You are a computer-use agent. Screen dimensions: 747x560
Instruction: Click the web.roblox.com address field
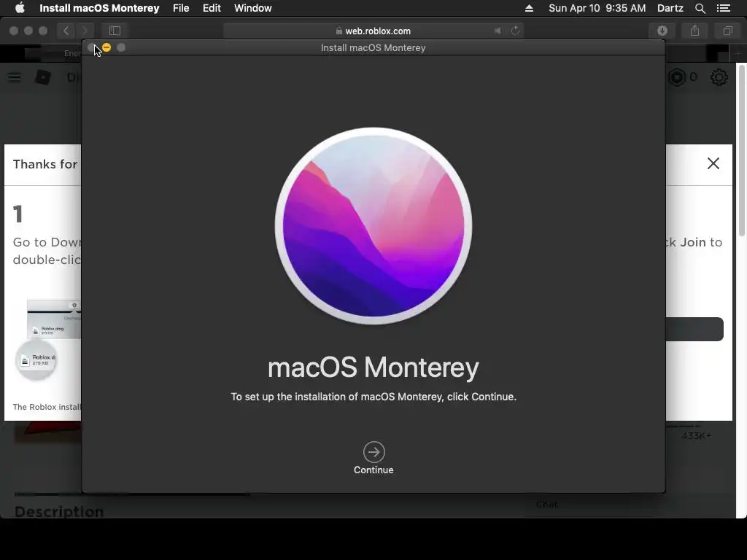373,31
